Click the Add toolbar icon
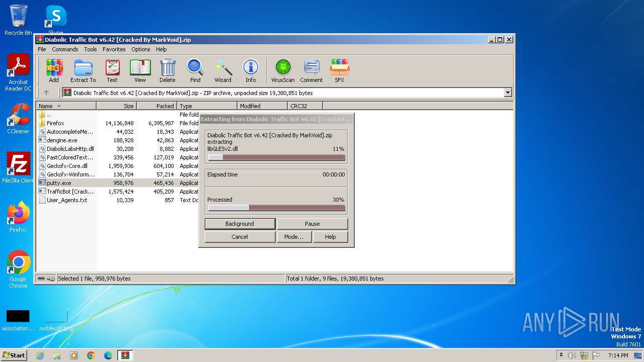The width and height of the screenshot is (644, 362). click(x=54, y=70)
